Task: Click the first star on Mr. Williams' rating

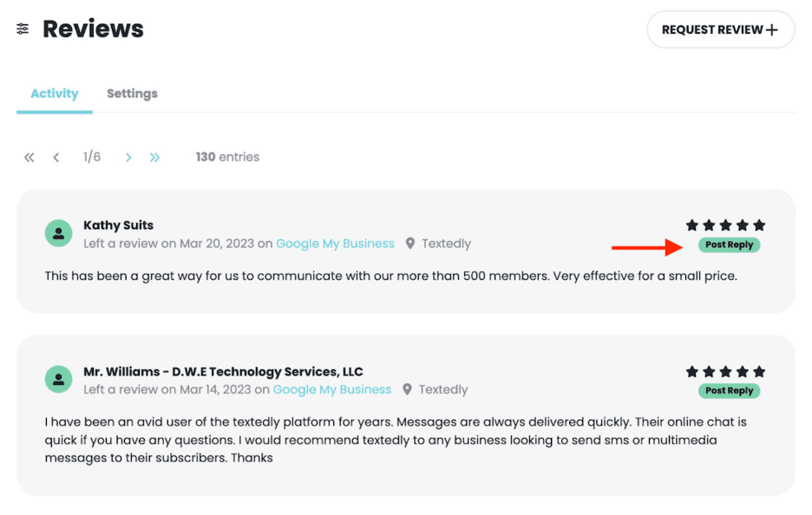Action: [691, 370]
